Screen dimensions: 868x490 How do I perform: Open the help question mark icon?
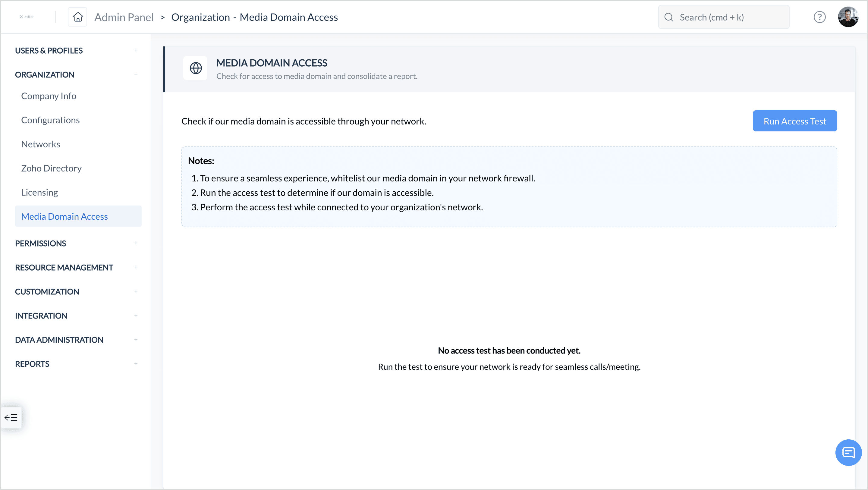pyautogui.click(x=819, y=17)
